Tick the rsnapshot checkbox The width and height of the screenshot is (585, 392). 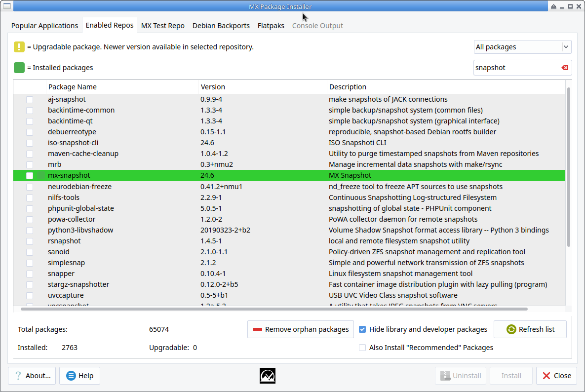(30, 241)
